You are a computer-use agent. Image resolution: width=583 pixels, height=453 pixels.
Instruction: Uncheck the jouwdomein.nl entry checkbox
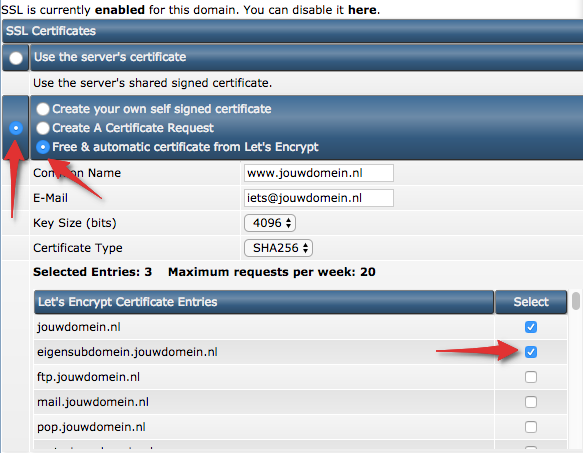click(x=531, y=327)
